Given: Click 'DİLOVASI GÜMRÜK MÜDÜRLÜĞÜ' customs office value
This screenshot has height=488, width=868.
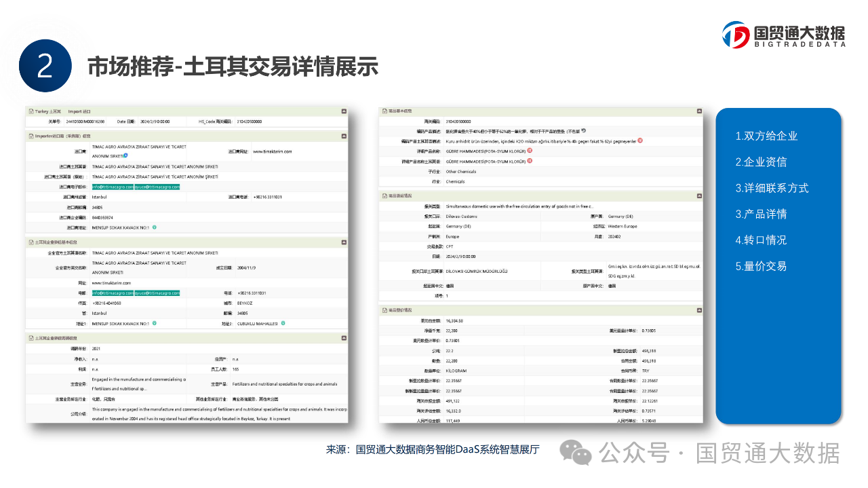Looking at the screenshot, I should click(x=476, y=271).
